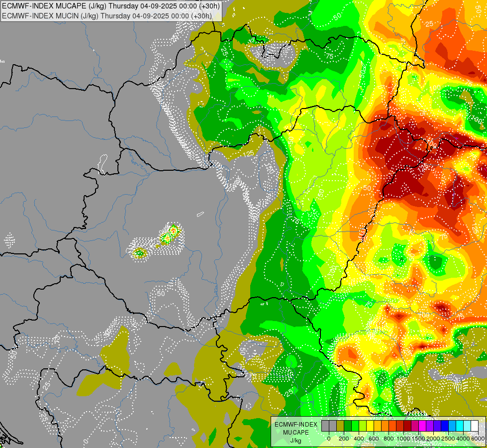Click the legend value '2000'
Viewport: 487px width, 448px height.
pos(433,439)
